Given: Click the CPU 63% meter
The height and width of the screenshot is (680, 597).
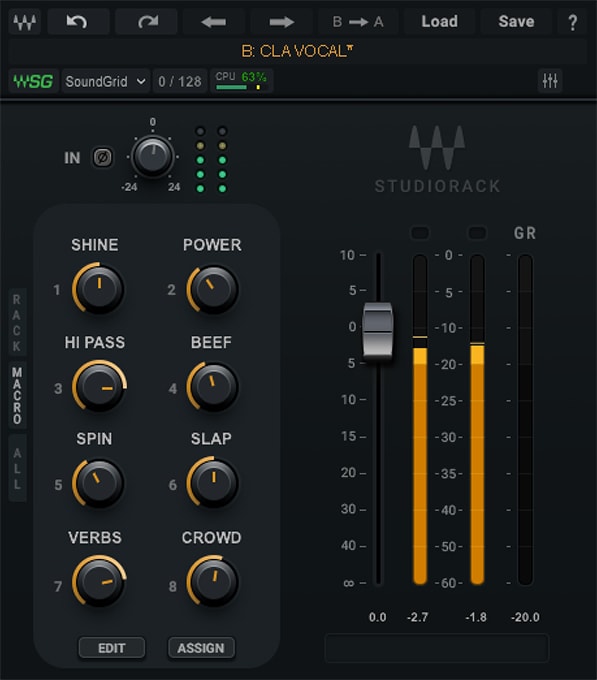Looking at the screenshot, I should pos(241,81).
